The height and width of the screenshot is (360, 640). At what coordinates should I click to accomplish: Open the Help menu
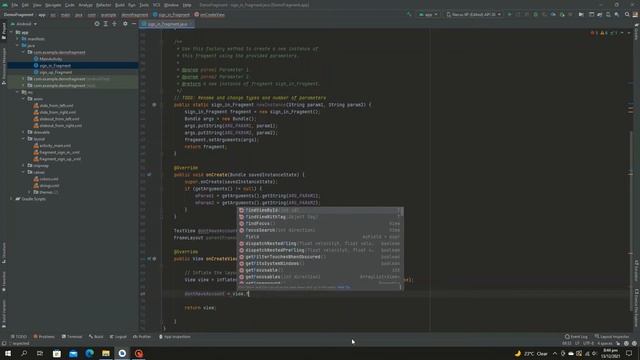[187, 5]
